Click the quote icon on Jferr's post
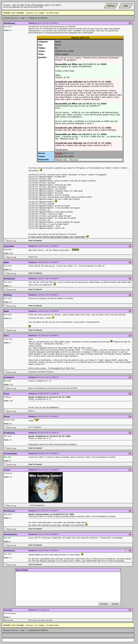The height and width of the screenshot is (644, 138). tap(130, 336)
